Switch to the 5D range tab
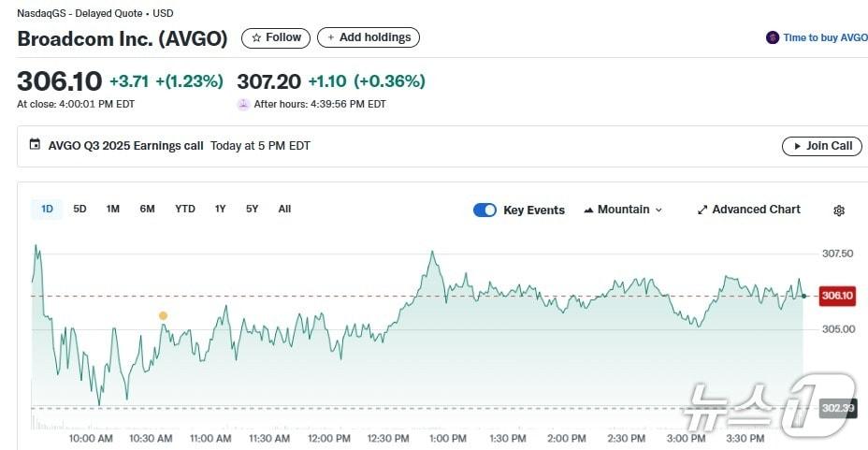The image size is (868, 450). coord(80,209)
